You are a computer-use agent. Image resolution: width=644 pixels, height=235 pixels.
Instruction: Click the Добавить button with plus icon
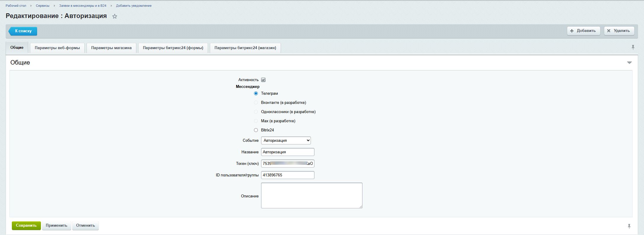(x=583, y=31)
